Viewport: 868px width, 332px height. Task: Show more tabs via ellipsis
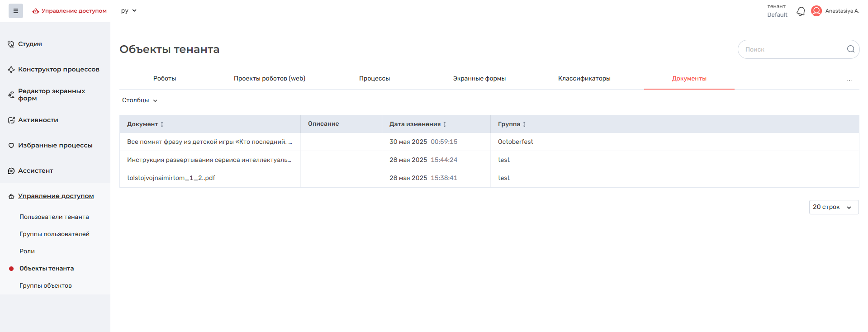pos(849,79)
